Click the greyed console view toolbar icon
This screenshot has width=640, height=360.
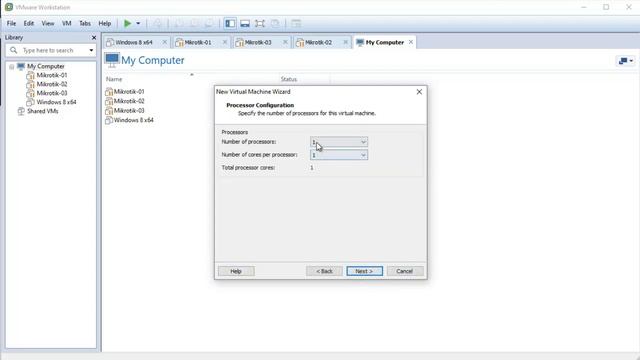296,24
